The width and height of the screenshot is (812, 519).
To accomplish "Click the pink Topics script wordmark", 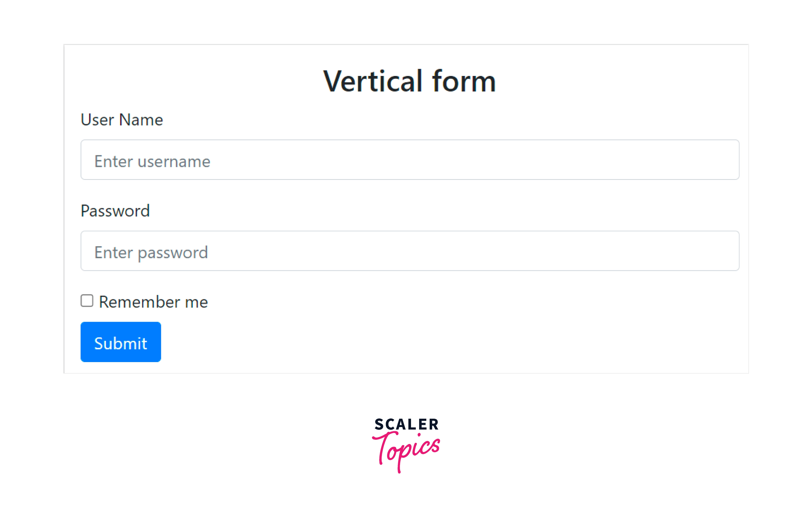I will click(406, 451).
